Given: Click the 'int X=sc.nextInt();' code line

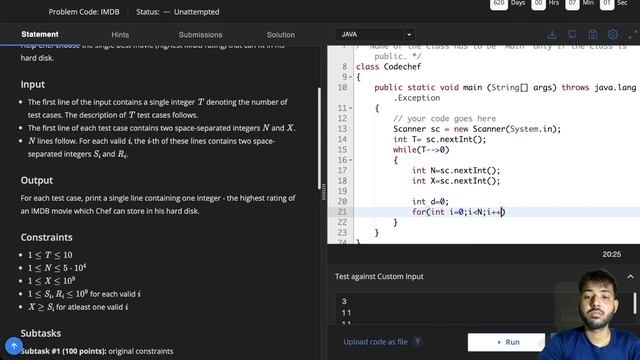Looking at the screenshot, I should [x=456, y=181].
